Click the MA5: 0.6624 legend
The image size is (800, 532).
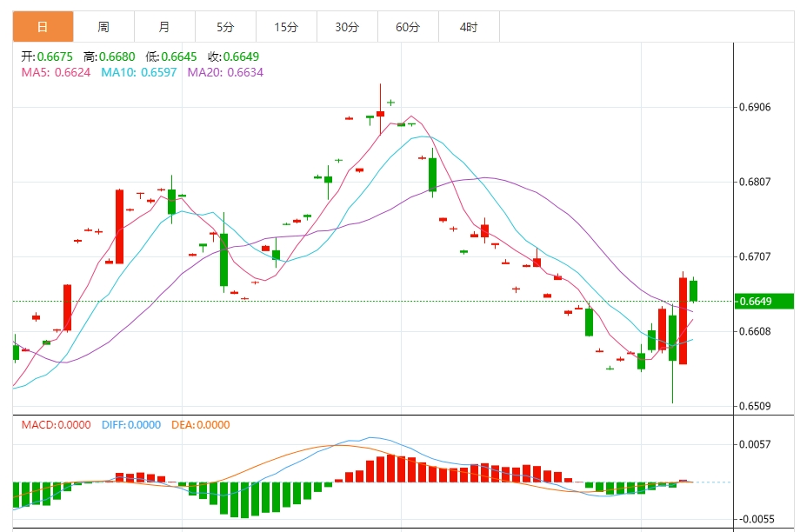(x=57, y=72)
